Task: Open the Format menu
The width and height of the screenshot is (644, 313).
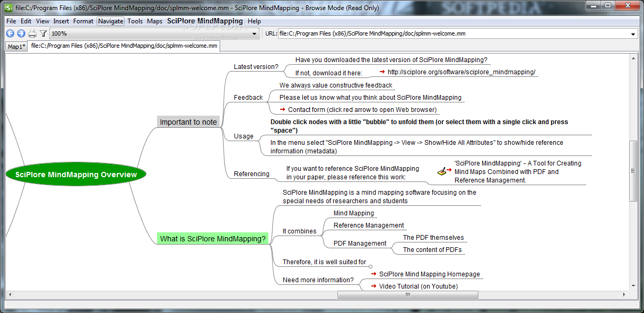Action: tap(83, 21)
